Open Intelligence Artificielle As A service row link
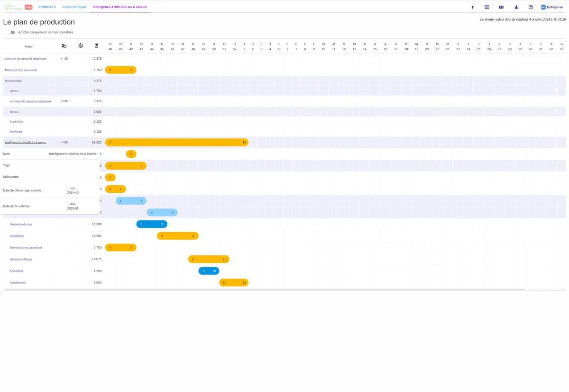Screen dimensions: 569x392 tap(25, 142)
